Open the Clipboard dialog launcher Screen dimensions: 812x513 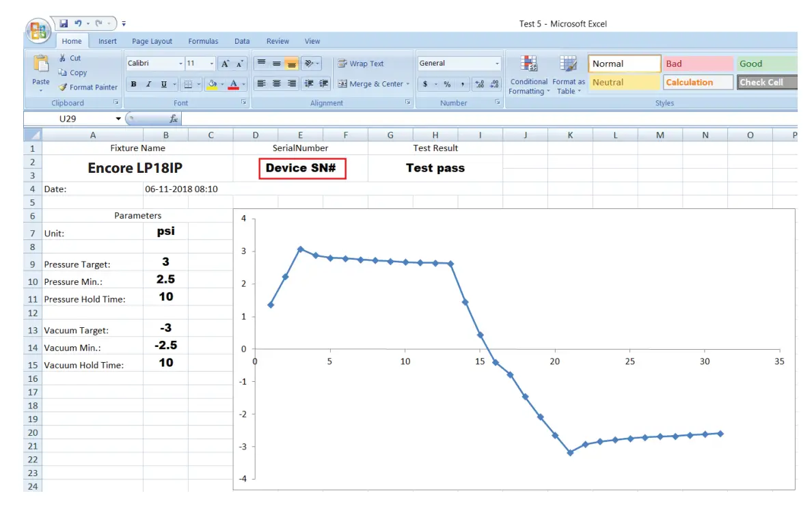(x=116, y=102)
